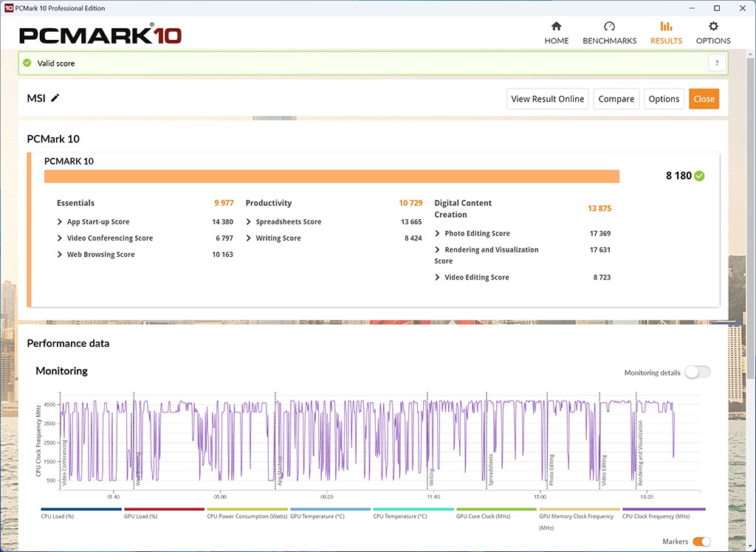Viewport: 756px width, 552px height.
Task: Expand Photo Editing Score row
Action: pos(438,234)
